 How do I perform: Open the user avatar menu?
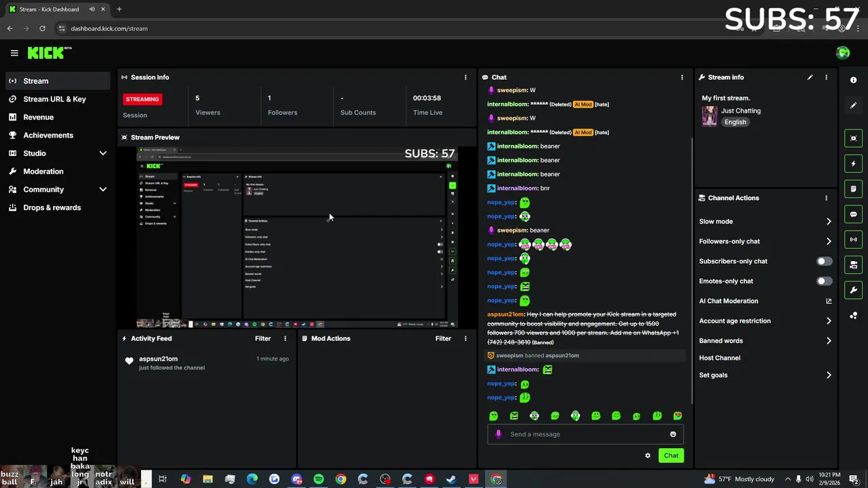[843, 53]
